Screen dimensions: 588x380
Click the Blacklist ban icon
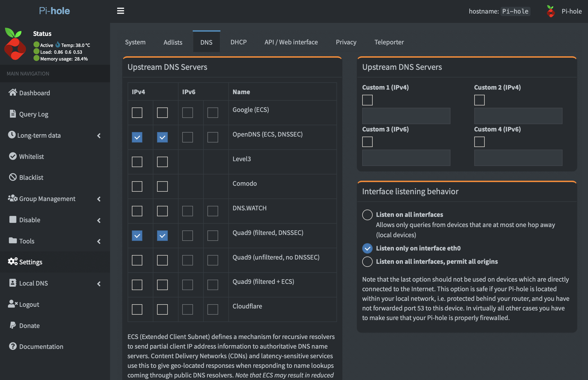(13, 177)
